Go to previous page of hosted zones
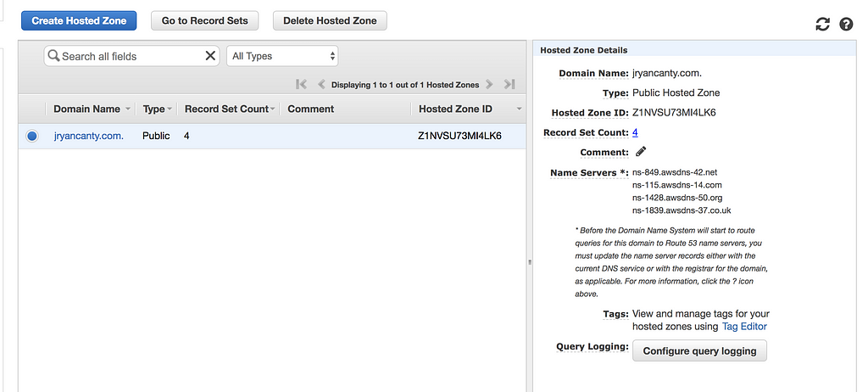Screen dimensions: 868x392 [321, 84]
